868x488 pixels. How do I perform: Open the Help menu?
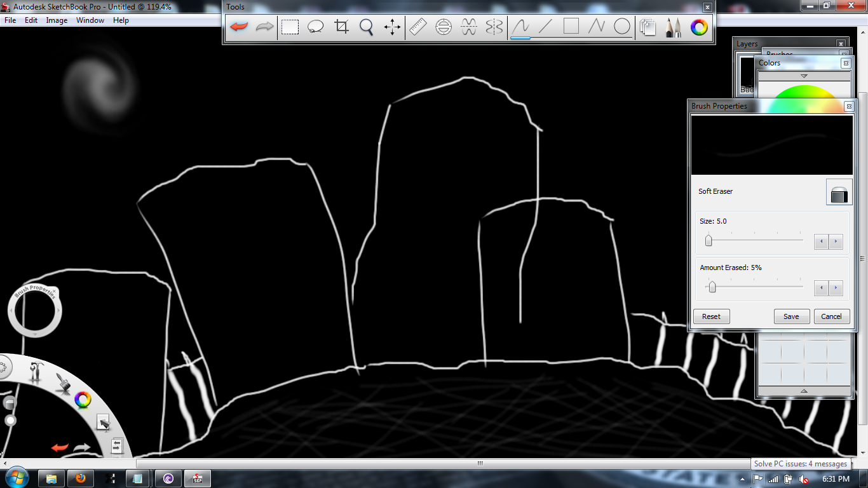coord(121,20)
